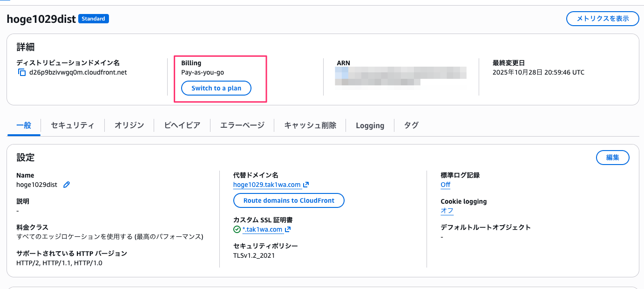Open the hoge1029.tak1wa.com alternate domain link
This screenshot has width=644, height=289.
coord(267,185)
